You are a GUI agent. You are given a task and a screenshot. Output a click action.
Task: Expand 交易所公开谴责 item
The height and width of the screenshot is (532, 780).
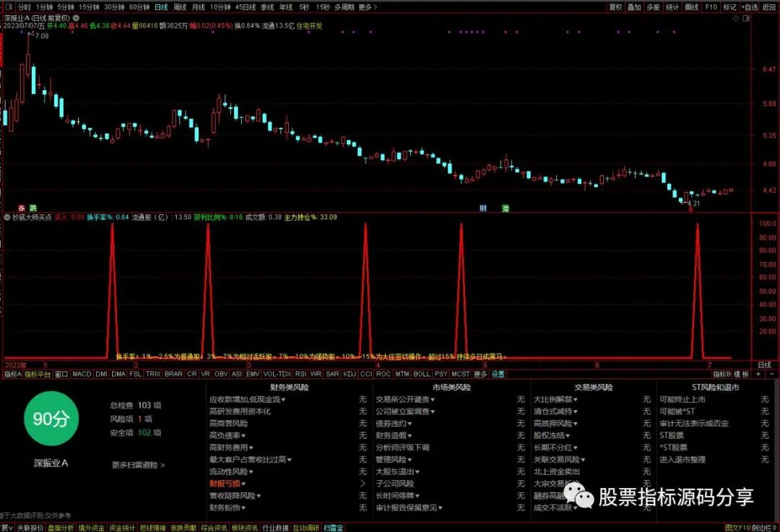tap(405, 399)
